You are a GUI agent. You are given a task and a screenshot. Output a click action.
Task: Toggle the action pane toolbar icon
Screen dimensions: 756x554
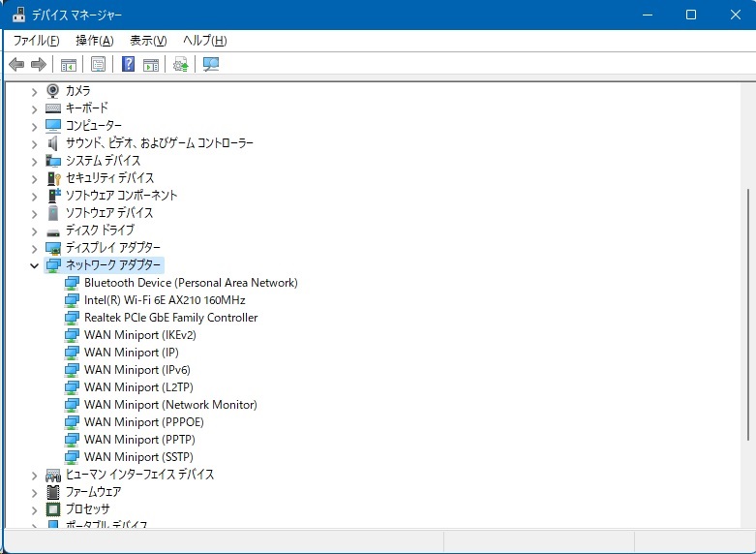pos(151,64)
